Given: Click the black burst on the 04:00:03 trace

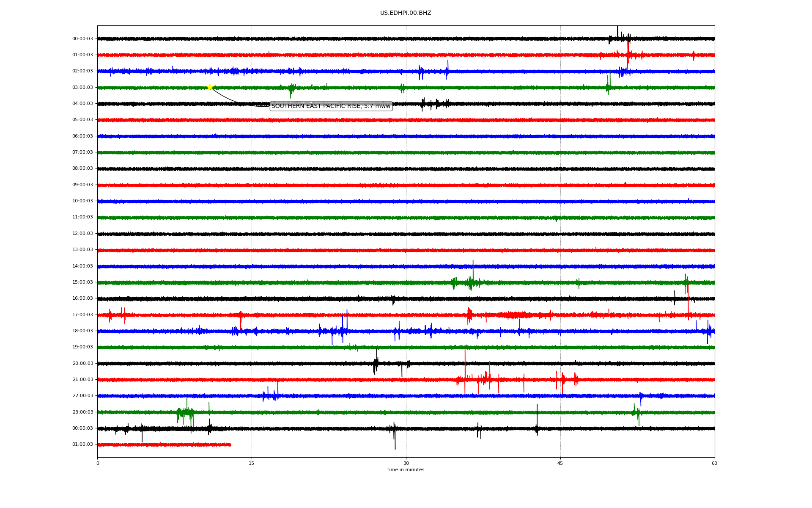Looking at the screenshot, I should (x=435, y=104).
